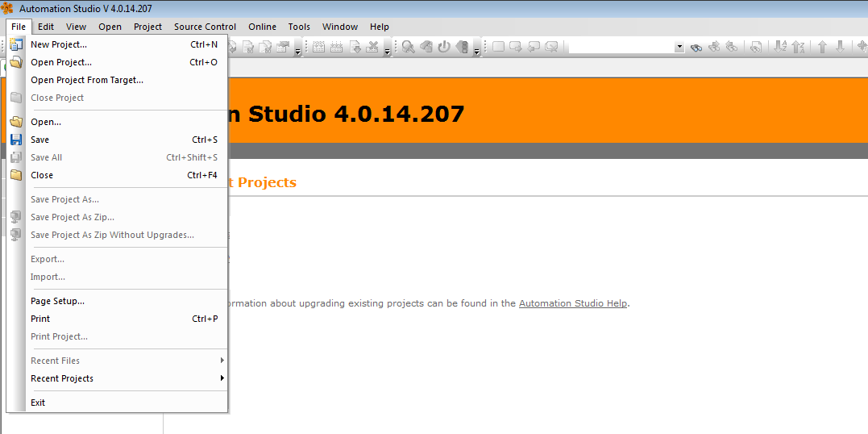868x434 pixels.
Task: Open the toolbar overflow arrow after traffic light icon
Action: pos(477,51)
